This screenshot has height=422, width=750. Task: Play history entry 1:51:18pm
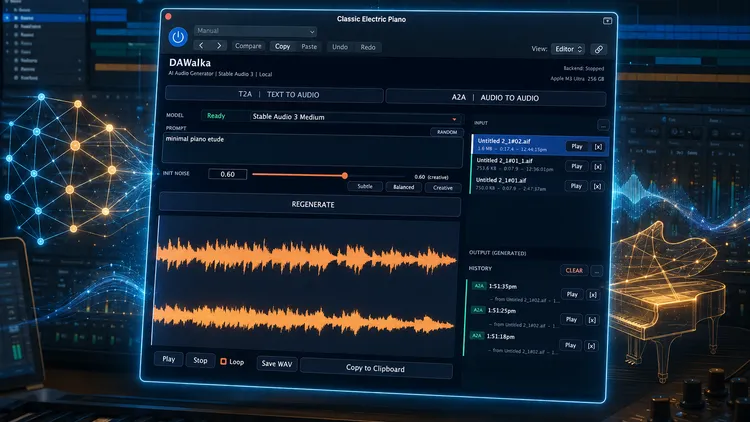(570, 345)
